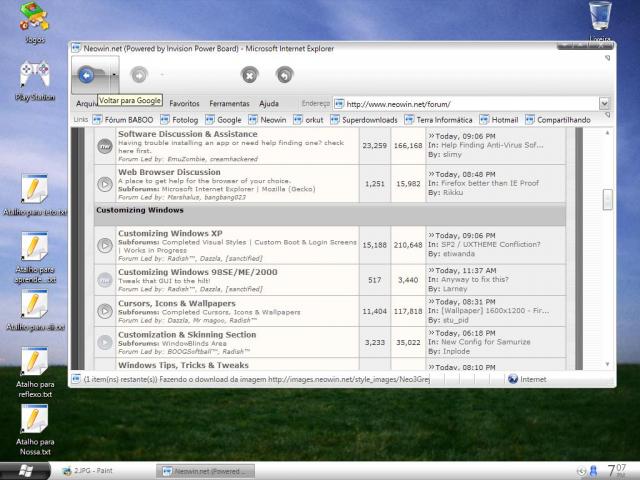
Task: Click the forum status icon beside Software Discussion
Action: 105,146
